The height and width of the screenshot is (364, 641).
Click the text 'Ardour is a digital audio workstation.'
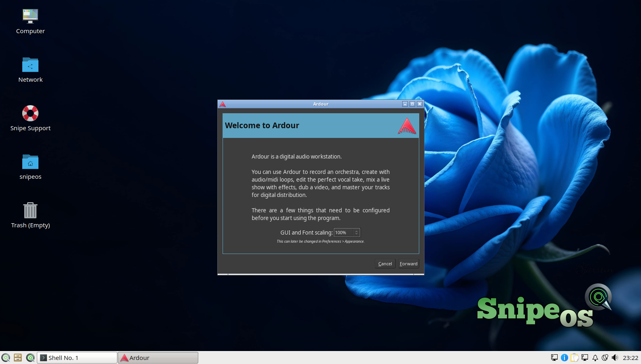tap(297, 157)
